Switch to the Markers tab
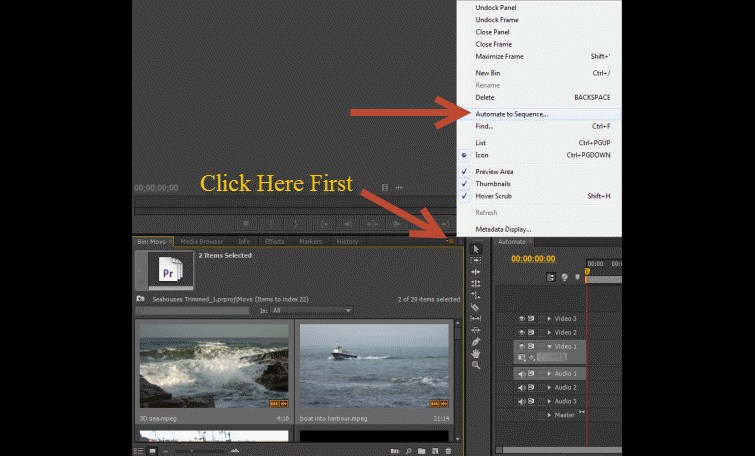The width and height of the screenshot is (755, 456). [310, 242]
